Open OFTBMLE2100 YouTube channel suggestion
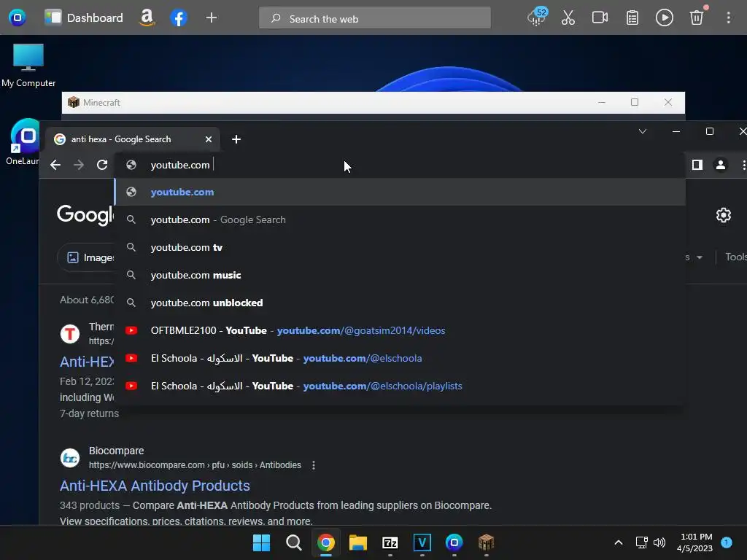 (399, 330)
